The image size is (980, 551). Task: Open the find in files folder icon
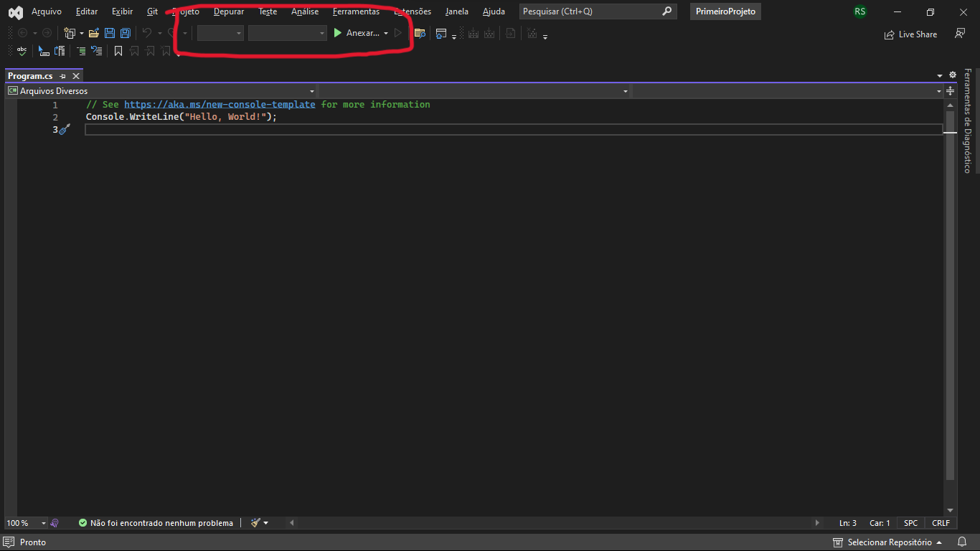tap(420, 33)
